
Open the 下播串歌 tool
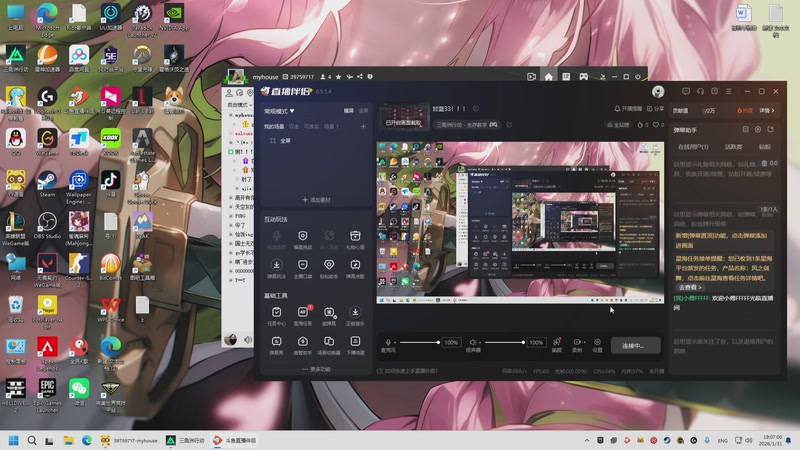(x=355, y=345)
